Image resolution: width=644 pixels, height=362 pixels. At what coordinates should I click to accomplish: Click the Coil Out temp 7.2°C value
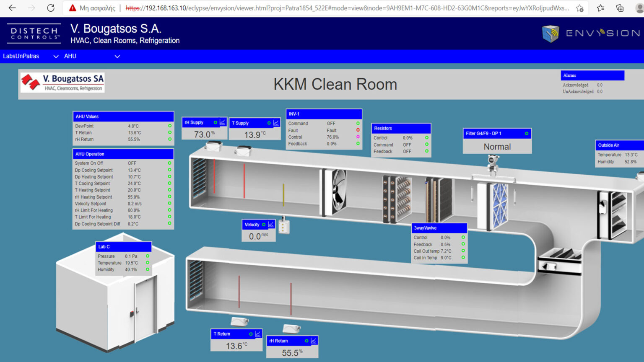point(446,251)
